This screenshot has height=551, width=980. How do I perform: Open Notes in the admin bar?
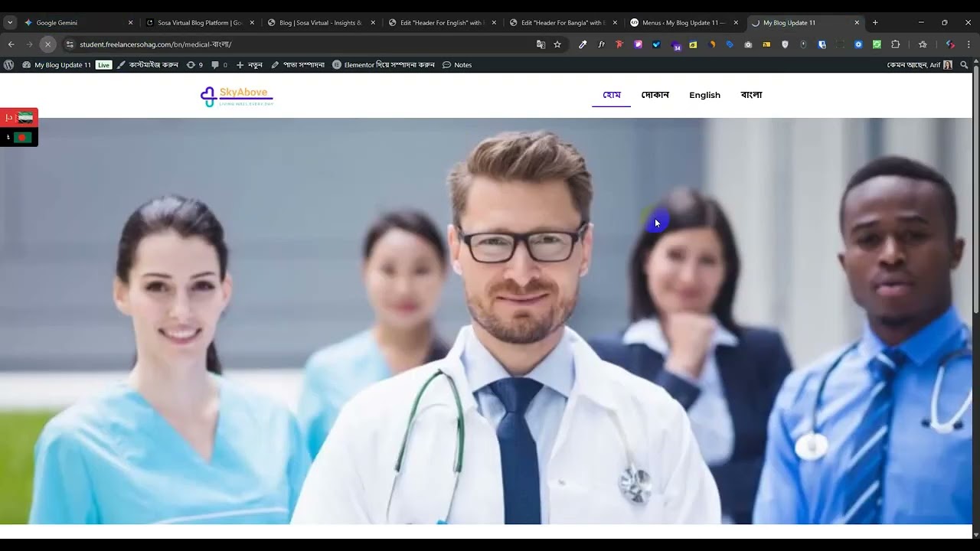pyautogui.click(x=457, y=65)
